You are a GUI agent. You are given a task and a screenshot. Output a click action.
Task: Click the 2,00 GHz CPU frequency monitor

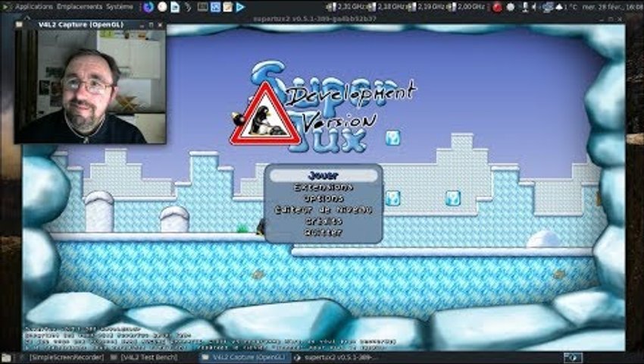coord(466,7)
